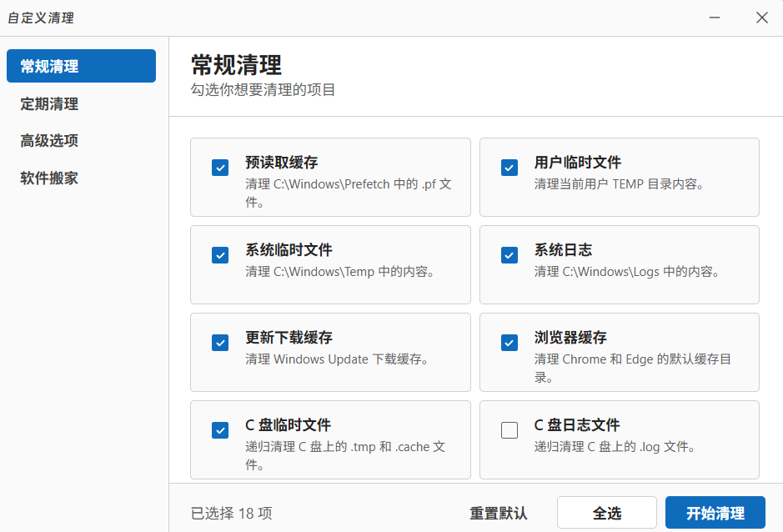Click description 清理 Windows Update 下载缓存
Screen dimensions: 783x532
(337, 359)
